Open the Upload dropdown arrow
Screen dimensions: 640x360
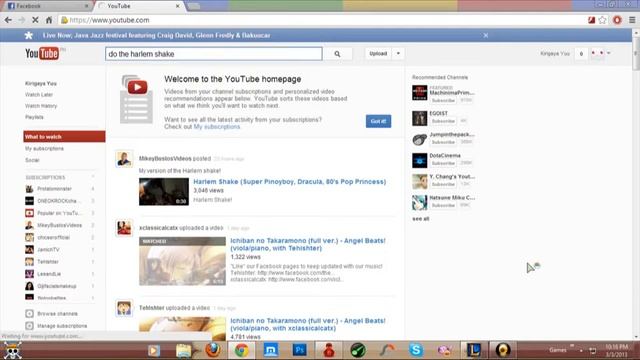(x=398, y=53)
